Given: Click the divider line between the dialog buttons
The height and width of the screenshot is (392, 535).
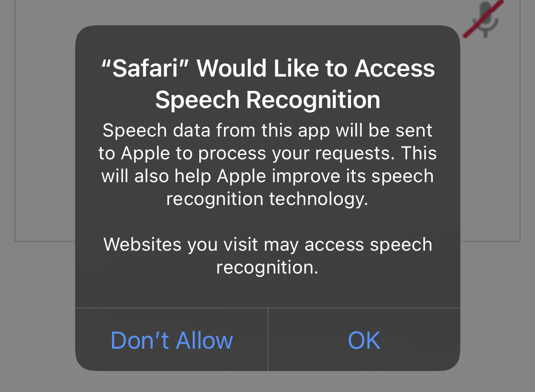Looking at the screenshot, I should [x=268, y=340].
